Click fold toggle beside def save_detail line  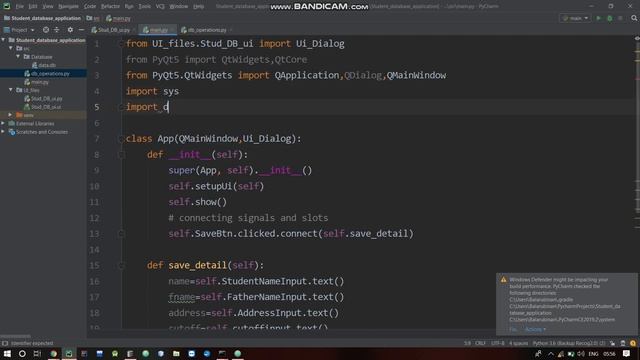tap(121, 265)
